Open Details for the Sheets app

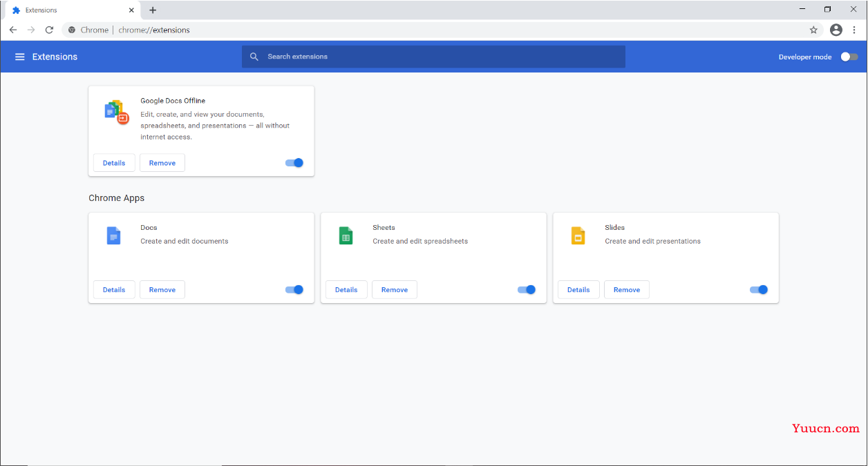[346, 290]
